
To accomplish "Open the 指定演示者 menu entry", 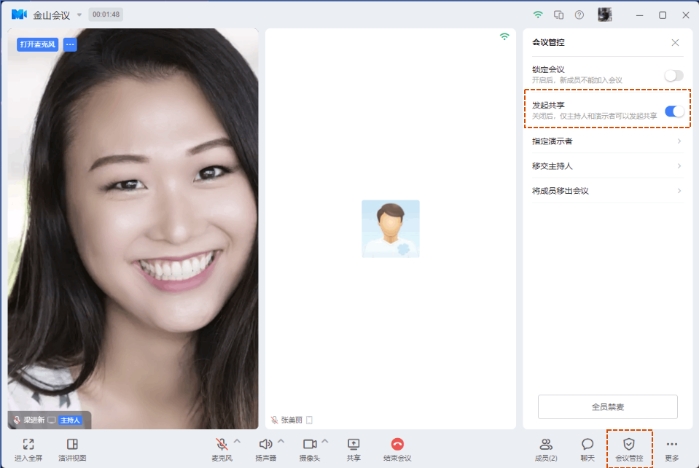I will 607,141.
